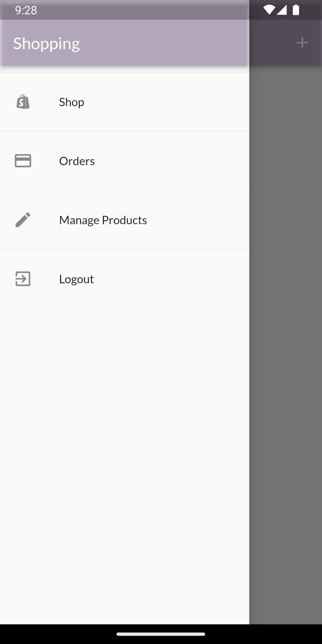The width and height of the screenshot is (322, 644).
Task: Click the credit card icon beside Orders
Action: coord(22,161)
